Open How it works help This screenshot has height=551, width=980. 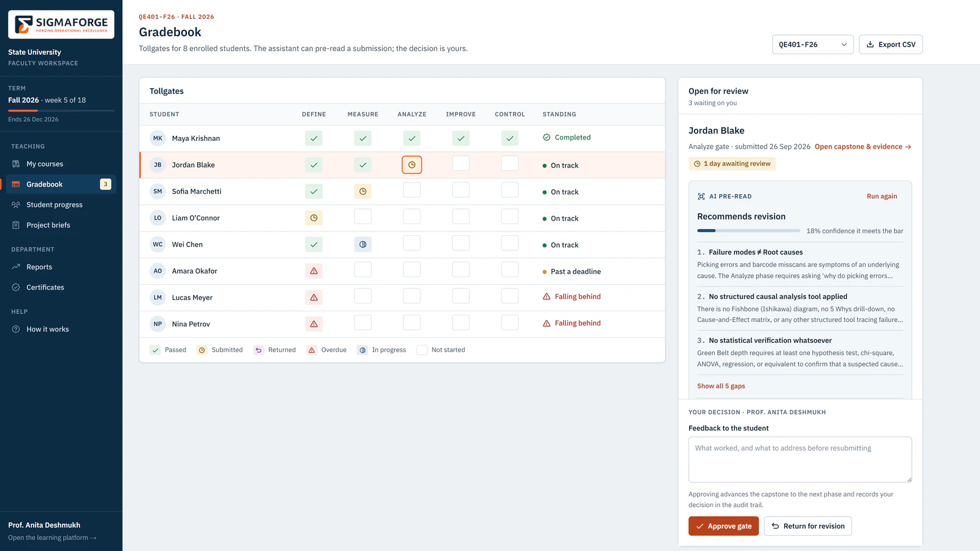tap(61, 329)
